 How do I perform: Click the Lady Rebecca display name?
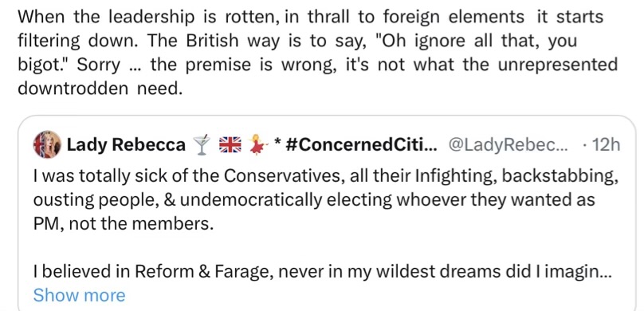coord(126,144)
